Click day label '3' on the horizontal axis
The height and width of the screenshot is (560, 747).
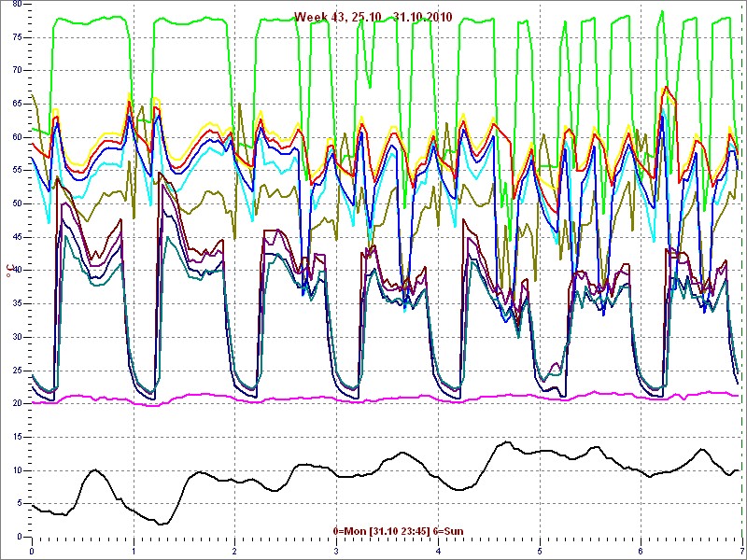337,552
